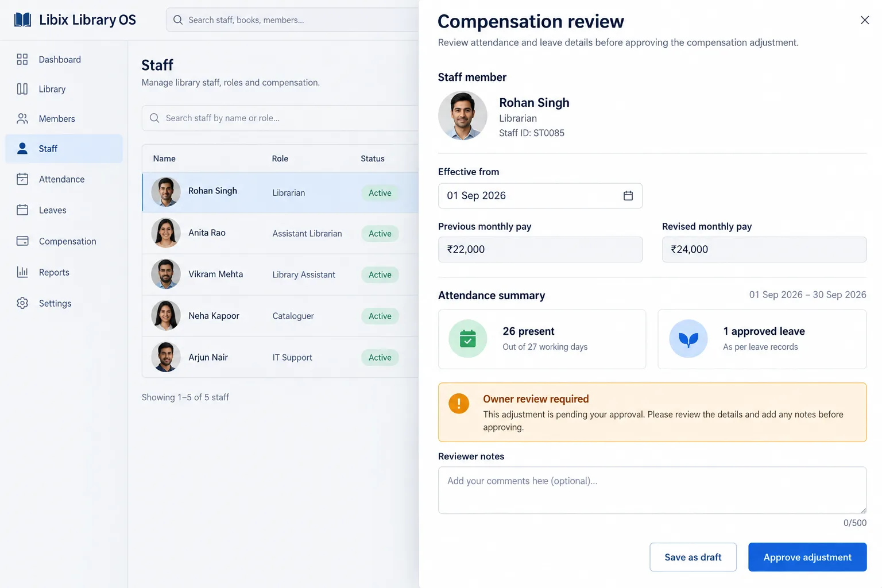Click the Assistant Librarian role cell
Viewport: 882px width, 588px height.
click(307, 234)
